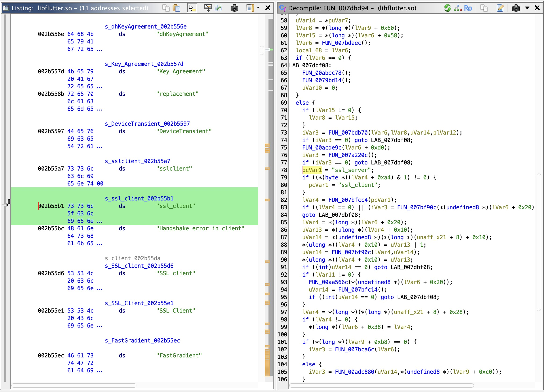
Task: Click FUN_007bca6c on line 102
Action: 355,349
